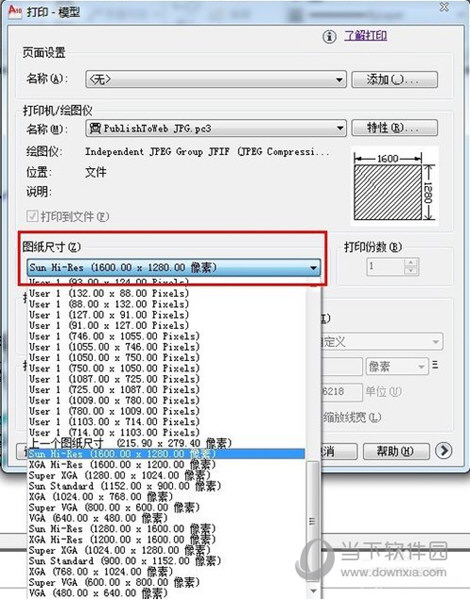Pick XGA Hi-Res (1200.00 x 1600.00 像素)

(x=167, y=540)
